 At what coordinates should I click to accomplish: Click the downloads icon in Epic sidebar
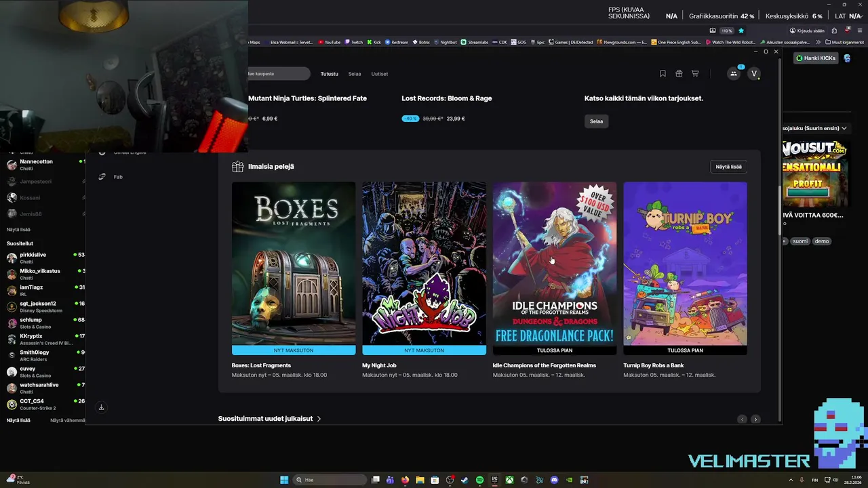point(101,407)
